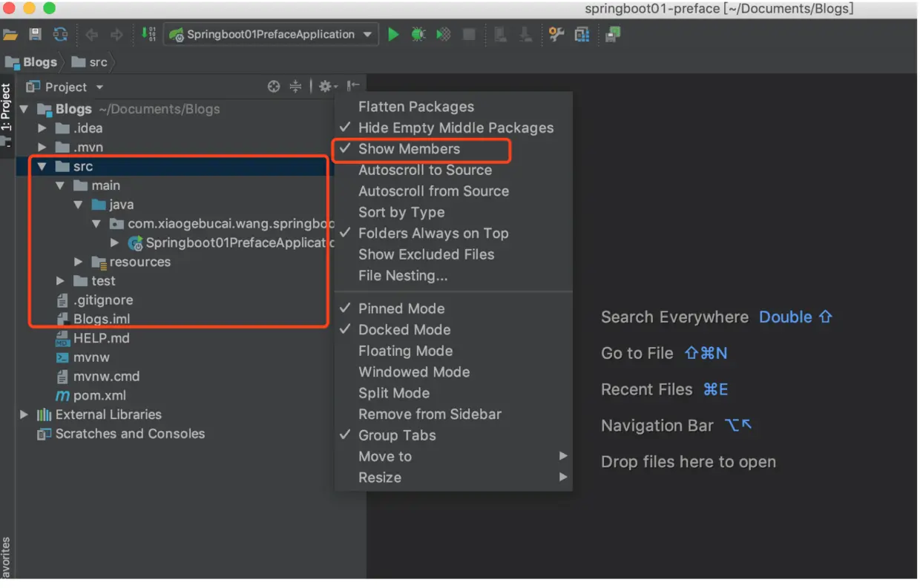Click the Back navigation arrow
This screenshot has width=920, height=588.
point(92,34)
